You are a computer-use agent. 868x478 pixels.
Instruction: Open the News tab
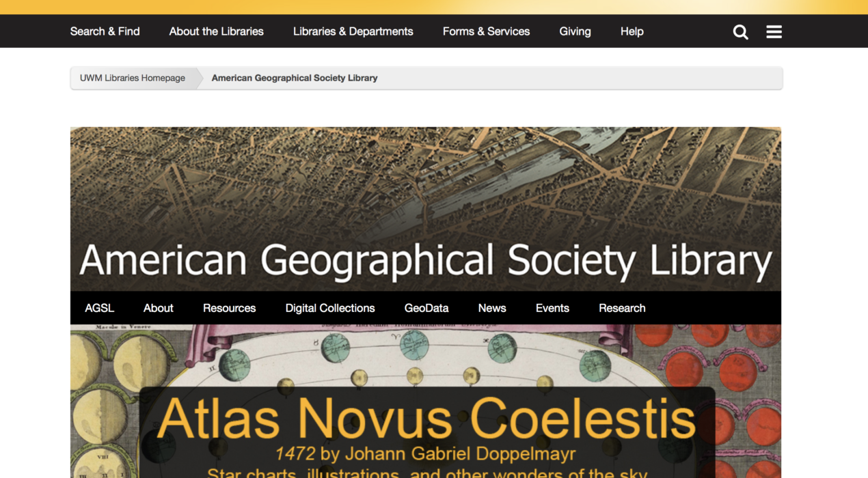tap(492, 308)
